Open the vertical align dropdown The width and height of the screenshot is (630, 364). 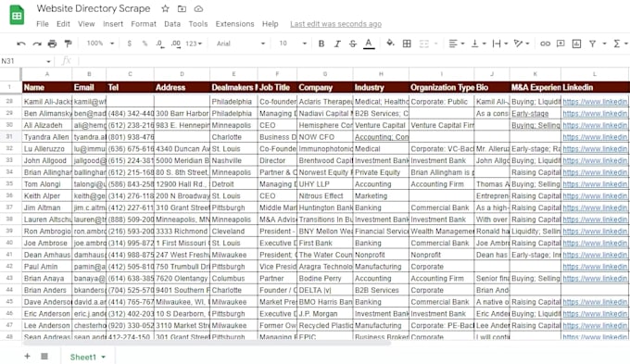click(478, 44)
